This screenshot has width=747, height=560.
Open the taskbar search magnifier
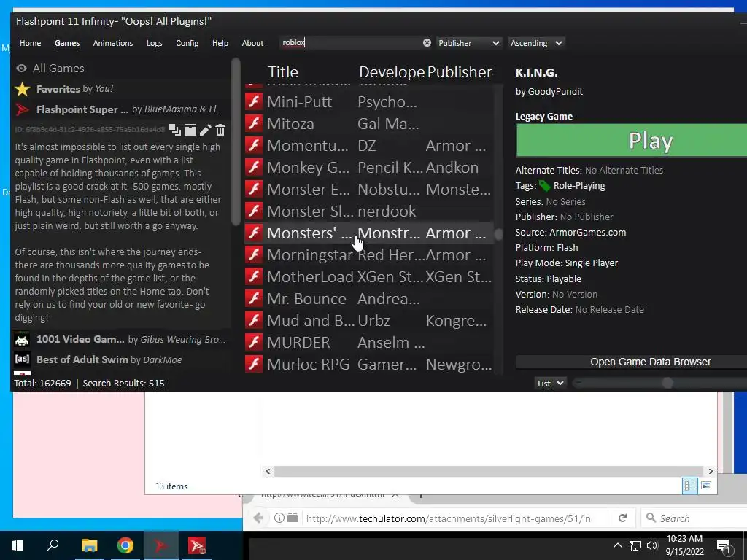coord(53,545)
